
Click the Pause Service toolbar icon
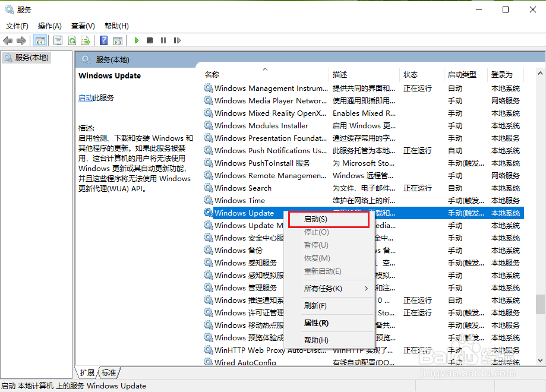(x=163, y=41)
